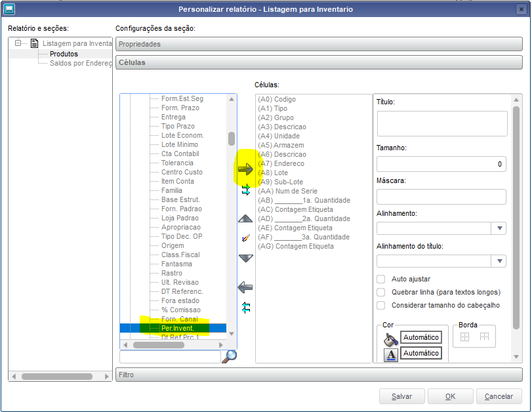Click the Cancelar button
Image resolution: width=532 pixels, height=412 pixels.
[x=499, y=396]
